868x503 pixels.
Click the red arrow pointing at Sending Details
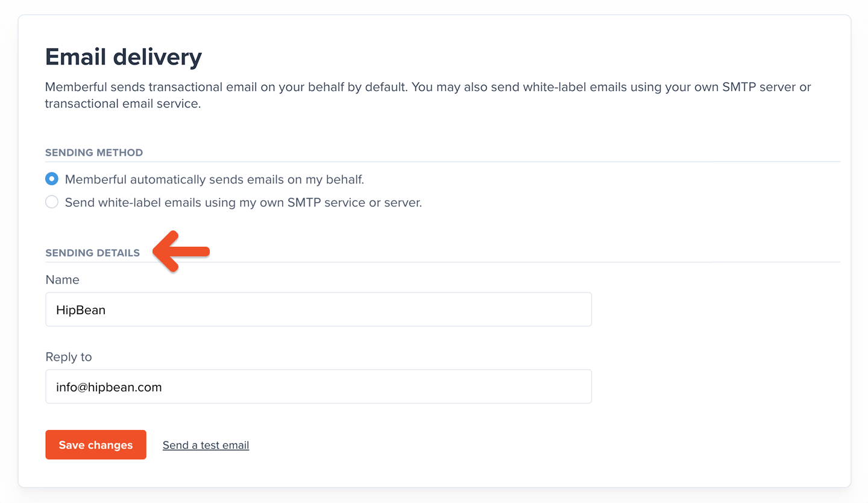(x=180, y=251)
